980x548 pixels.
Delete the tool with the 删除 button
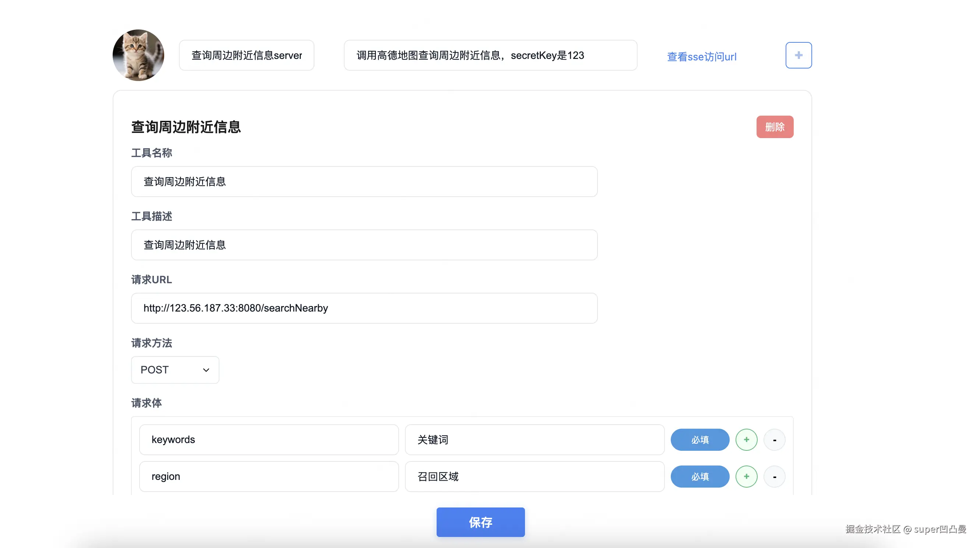click(x=775, y=127)
